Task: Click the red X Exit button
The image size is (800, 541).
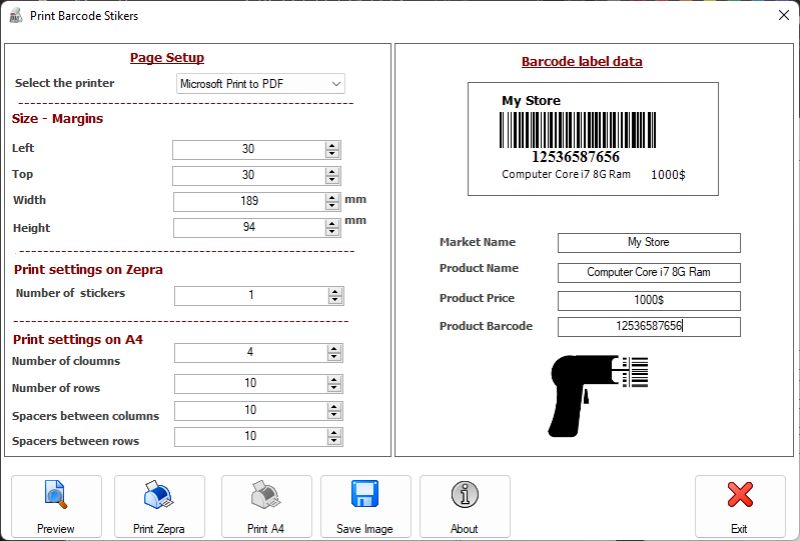Action: tap(740, 506)
